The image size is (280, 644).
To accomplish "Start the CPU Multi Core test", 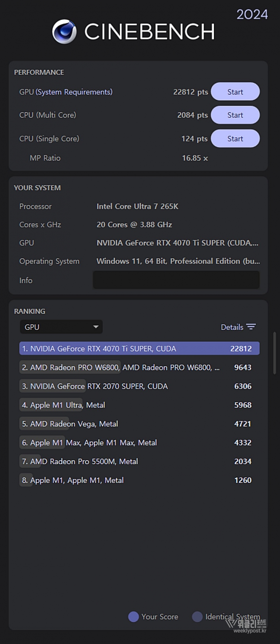I will point(235,115).
